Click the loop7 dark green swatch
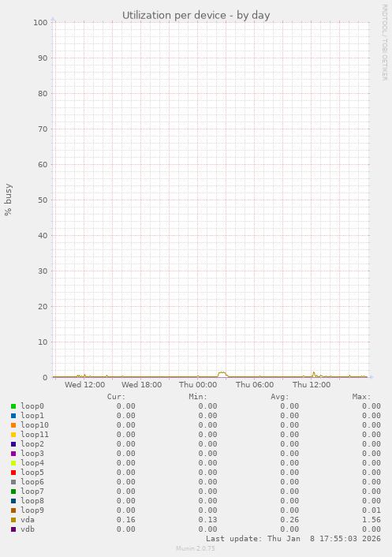The image size is (392, 557). pyautogui.click(x=13, y=492)
